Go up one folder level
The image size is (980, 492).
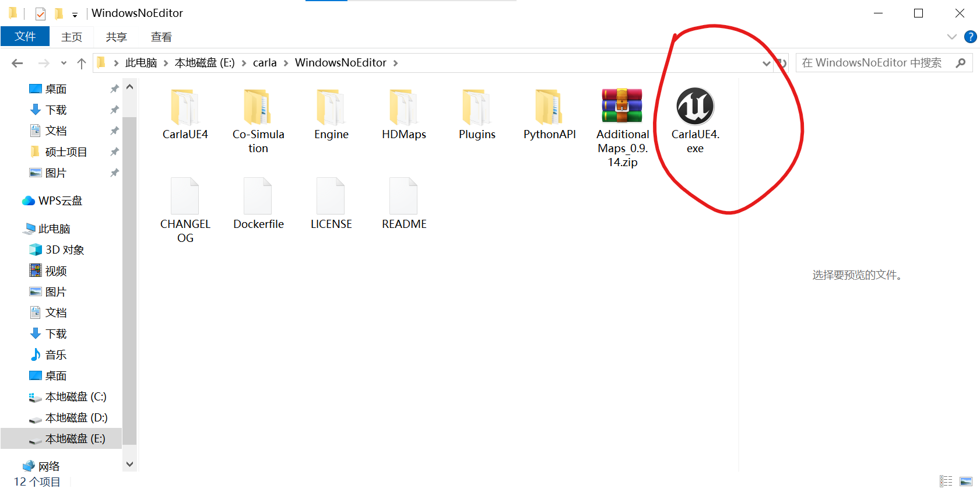click(82, 63)
